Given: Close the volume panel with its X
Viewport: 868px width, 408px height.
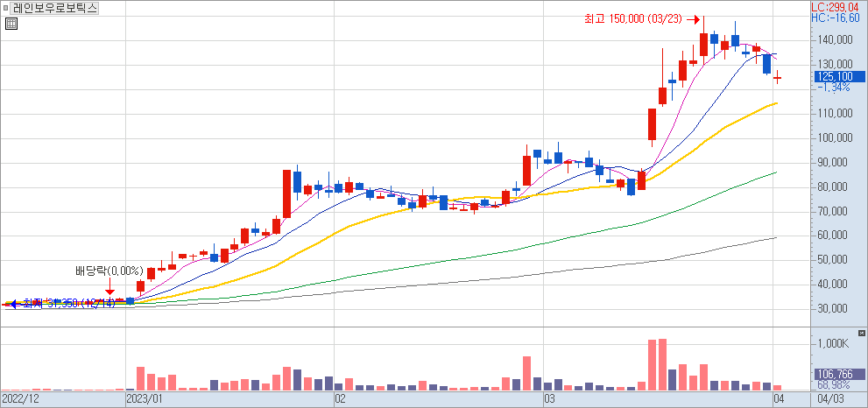Looking at the screenshot, I should tap(861, 333).
